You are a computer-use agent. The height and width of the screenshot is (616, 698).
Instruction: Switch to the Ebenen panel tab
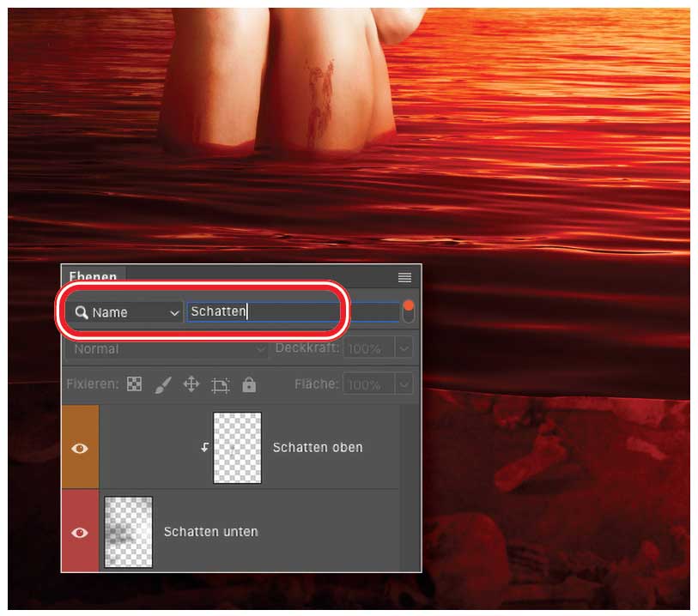93,275
